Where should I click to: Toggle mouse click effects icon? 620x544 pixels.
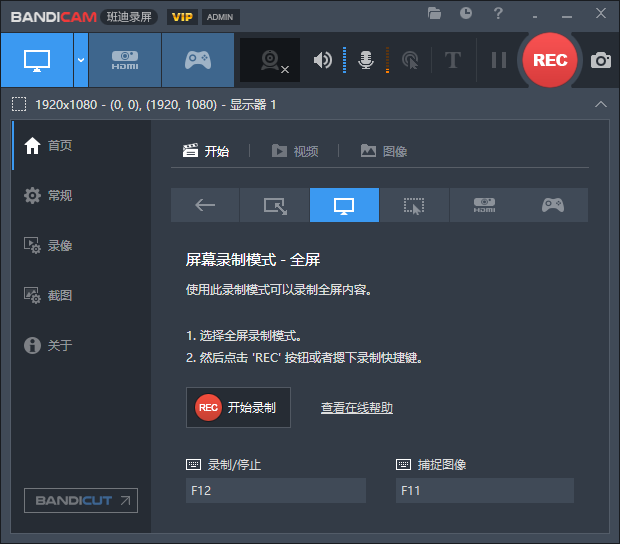pos(410,60)
